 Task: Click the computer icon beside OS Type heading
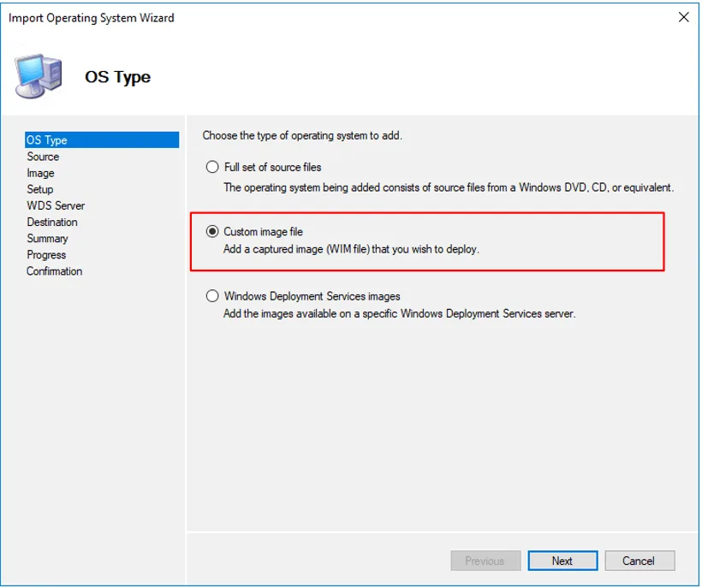(38, 76)
